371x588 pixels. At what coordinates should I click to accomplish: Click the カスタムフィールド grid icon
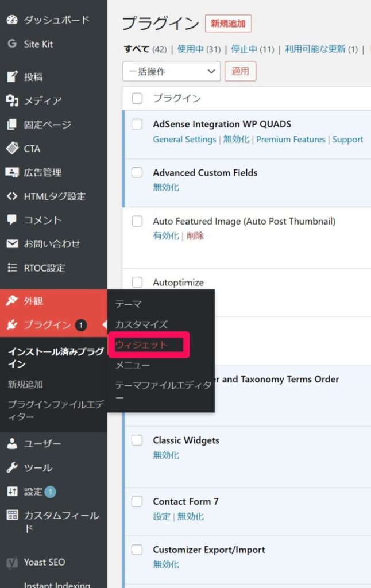(12, 515)
